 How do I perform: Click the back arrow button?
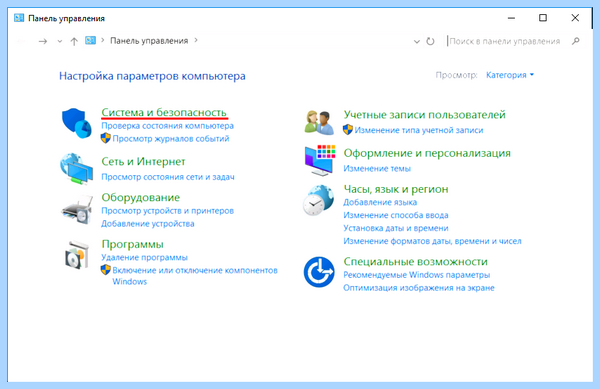21,41
